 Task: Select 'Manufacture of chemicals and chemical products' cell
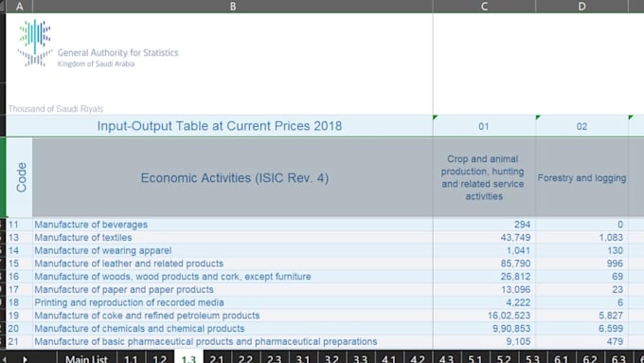(232, 329)
